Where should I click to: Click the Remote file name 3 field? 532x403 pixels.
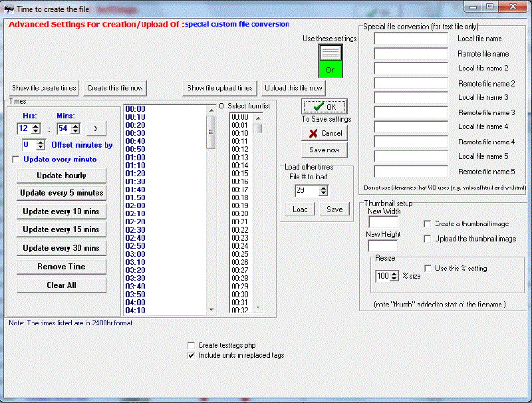click(411, 112)
